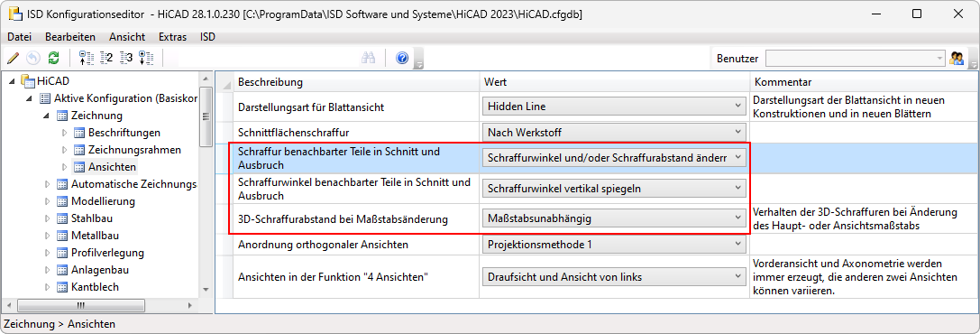Click the user management icon beside Benutzer
Image resolution: width=980 pixels, height=334 pixels.
pyautogui.click(x=957, y=58)
